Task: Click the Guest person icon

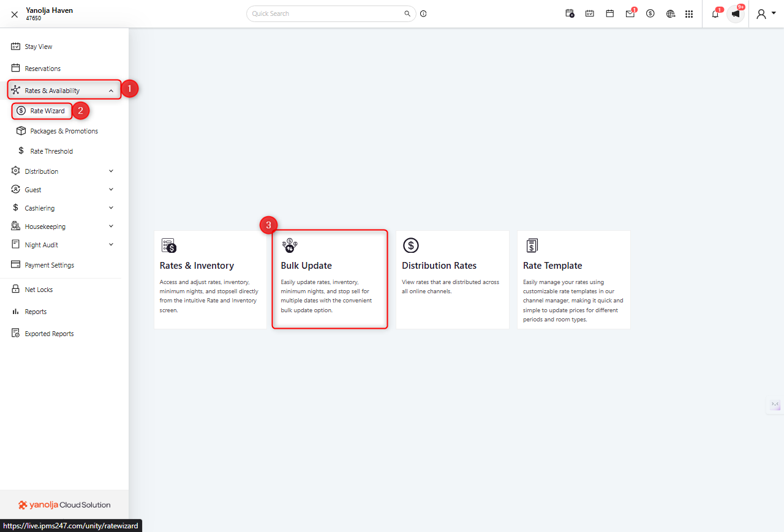Action: coord(15,190)
